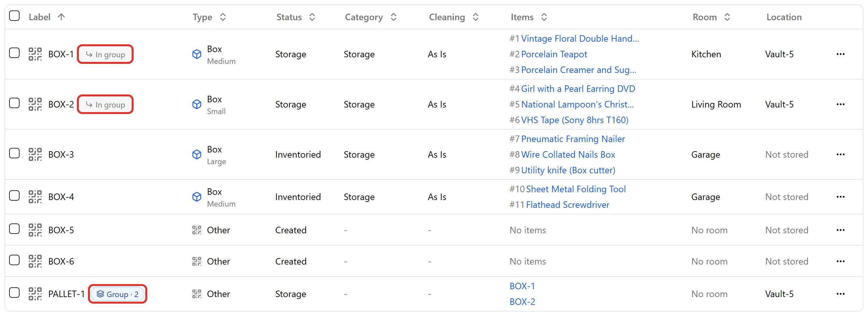Open the three-dot menu for BOX-4
Viewport: 868px width, 316px height.
click(840, 197)
